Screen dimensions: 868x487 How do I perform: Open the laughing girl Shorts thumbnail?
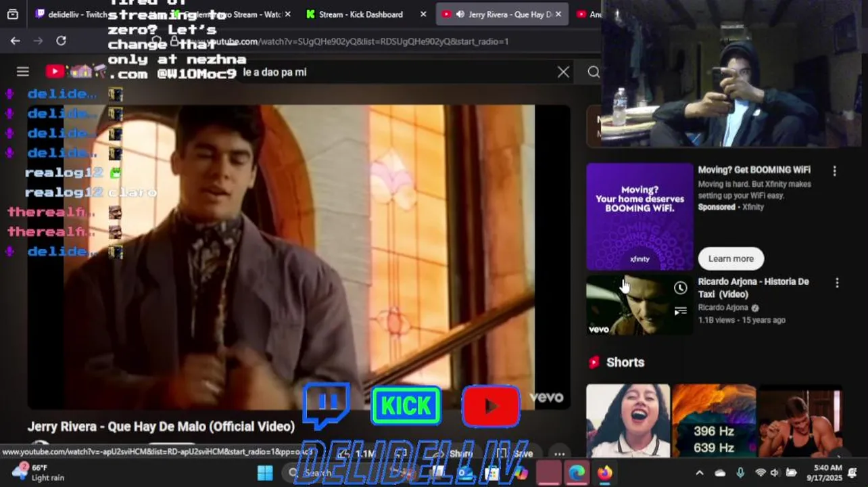click(628, 421)
